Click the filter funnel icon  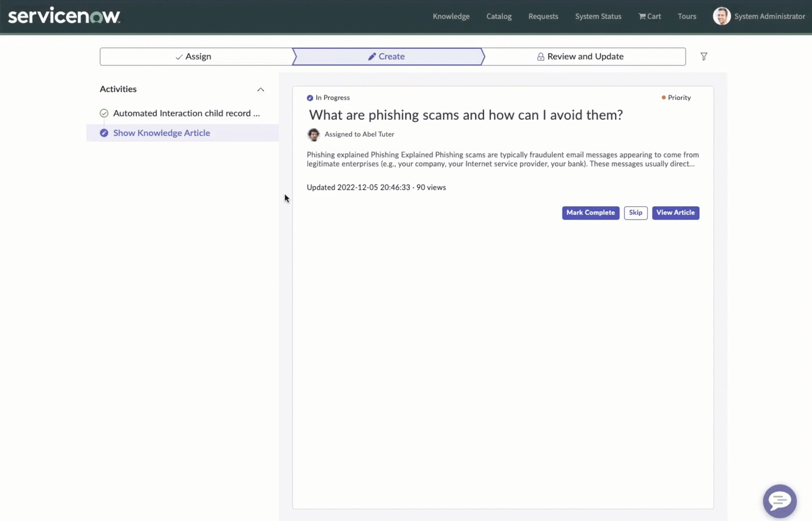click(x=704, y=57)
